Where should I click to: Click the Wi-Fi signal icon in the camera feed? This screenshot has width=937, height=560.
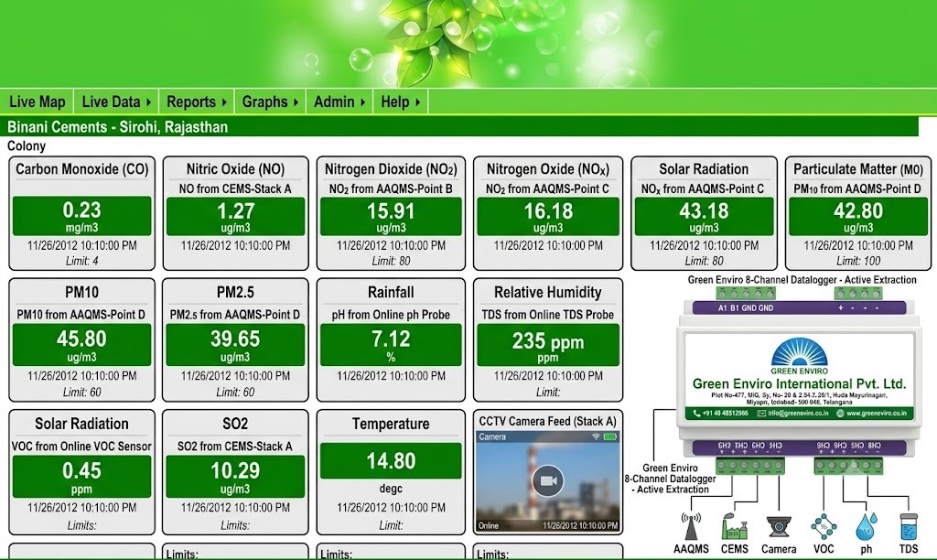click(x=595, y=436)
